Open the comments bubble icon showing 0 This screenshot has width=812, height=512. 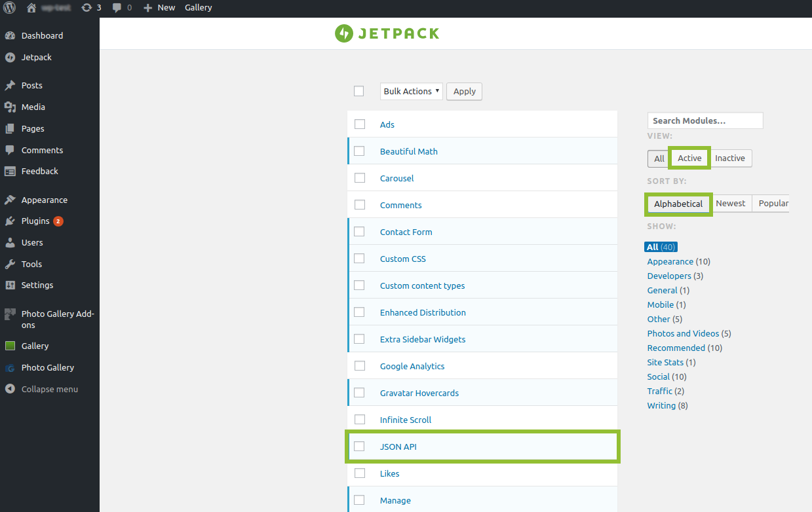[x=117, y=8]
